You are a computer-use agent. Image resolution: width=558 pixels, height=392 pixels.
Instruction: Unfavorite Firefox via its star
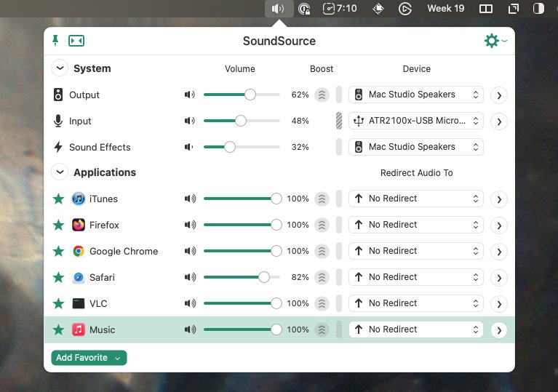pyautogui.click(x=58, y=225)
